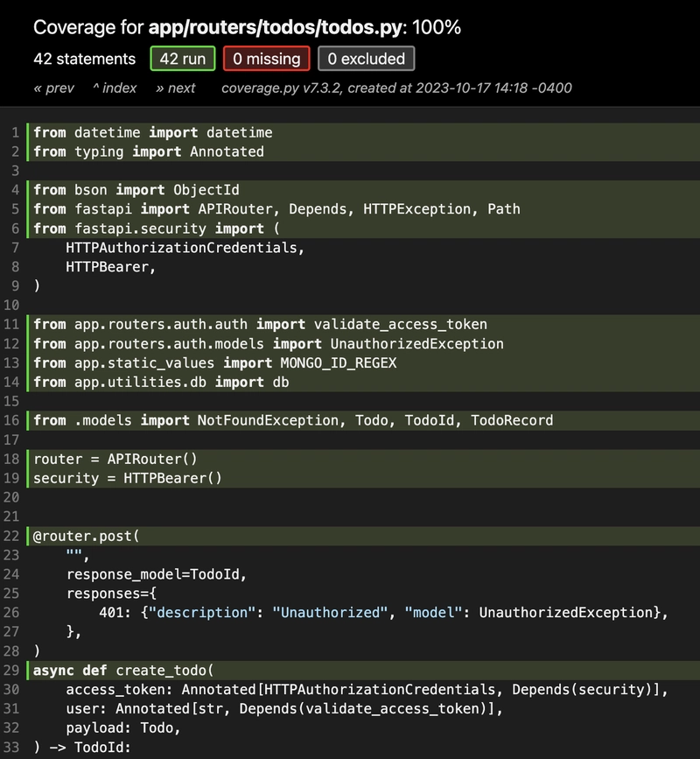
Task: Click 'HTTPBearer,' on line 8
Action: point(111,267)
